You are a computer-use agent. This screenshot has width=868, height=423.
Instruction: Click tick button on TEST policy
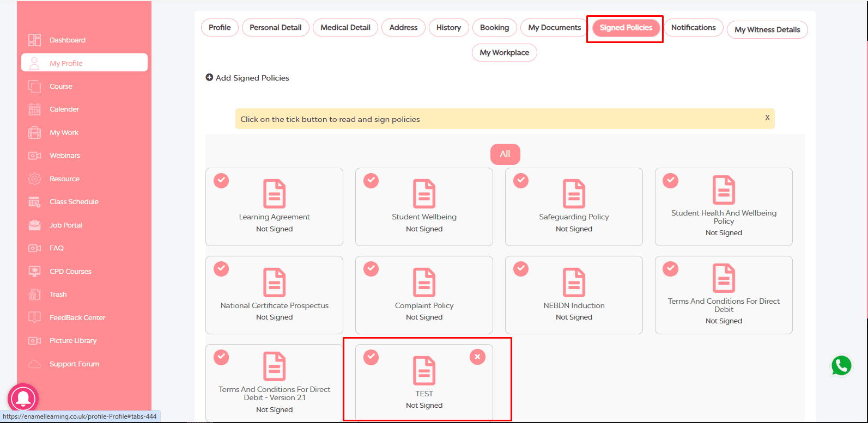(371, 357)
